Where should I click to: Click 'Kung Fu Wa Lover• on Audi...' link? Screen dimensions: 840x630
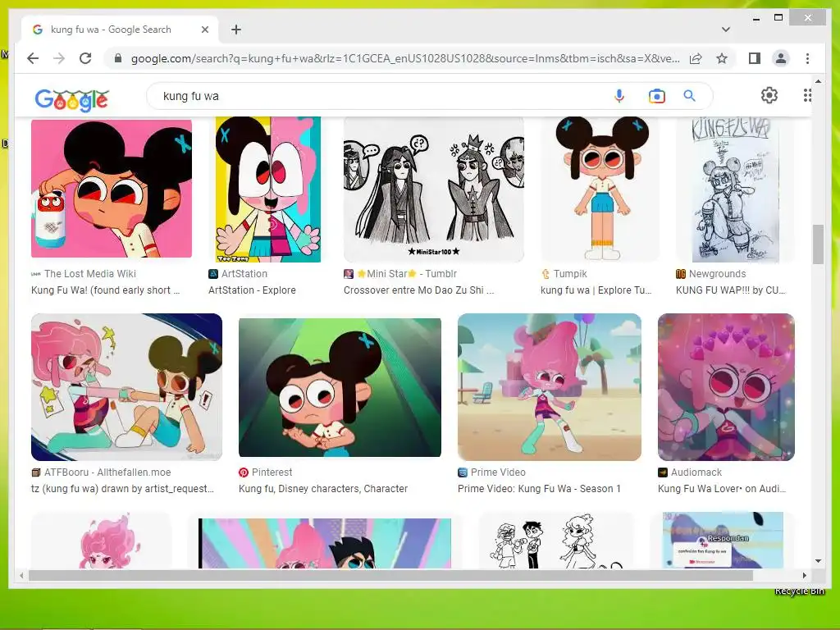[x=722, y=489]
